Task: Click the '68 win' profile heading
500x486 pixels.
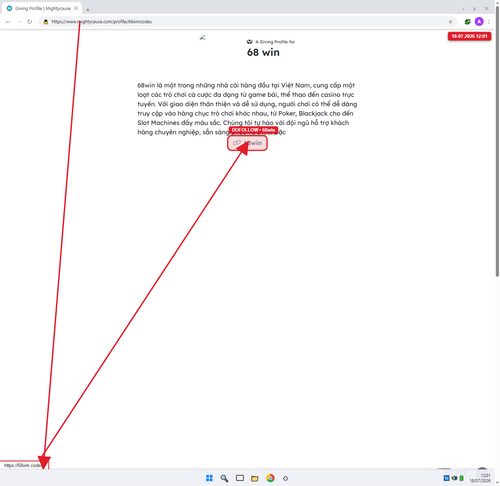Action: [263, 52]
